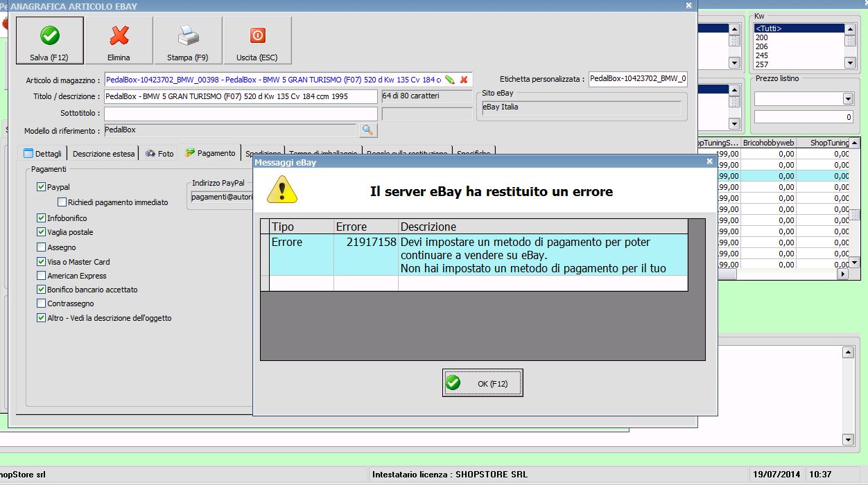Viewport: 868px width, 485px height.
Task: Click the Titolo / descrizione field
Action: [x=241, y=96]
